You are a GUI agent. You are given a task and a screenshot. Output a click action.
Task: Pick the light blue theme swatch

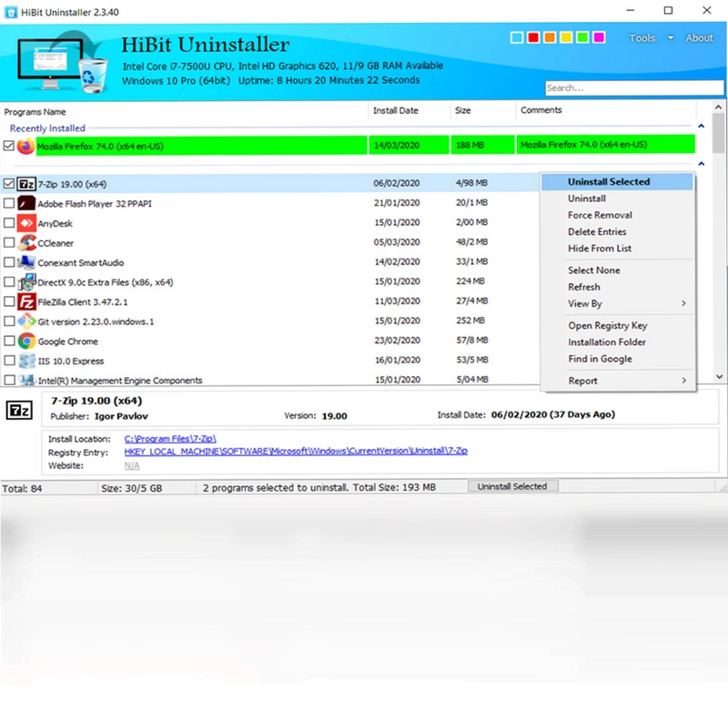pyautogui.click(x=517, y=37)
